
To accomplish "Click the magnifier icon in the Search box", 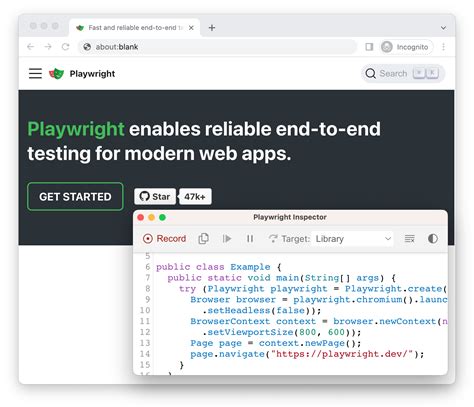I will pos(370,73).
